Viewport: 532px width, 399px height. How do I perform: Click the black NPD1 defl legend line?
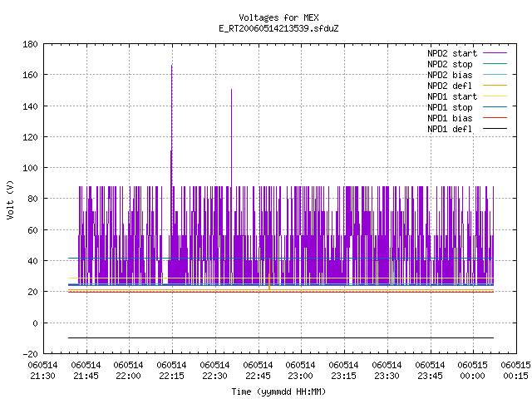click(495, 129)
